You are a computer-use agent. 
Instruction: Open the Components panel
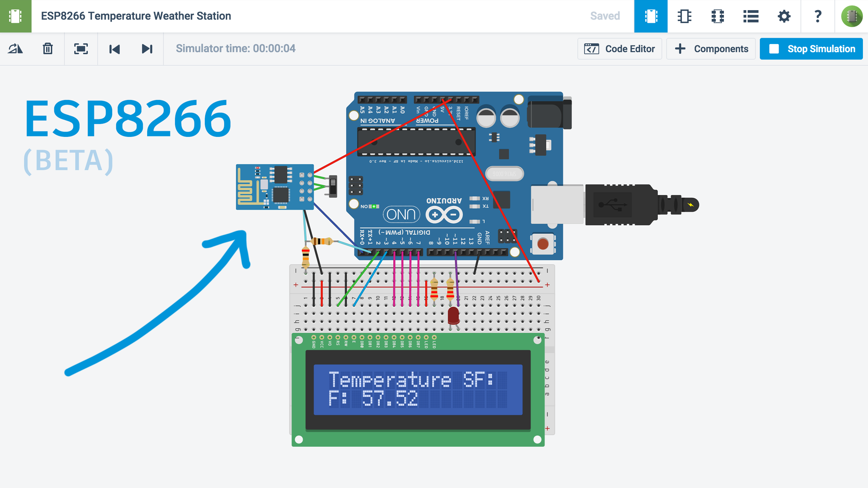711,49
